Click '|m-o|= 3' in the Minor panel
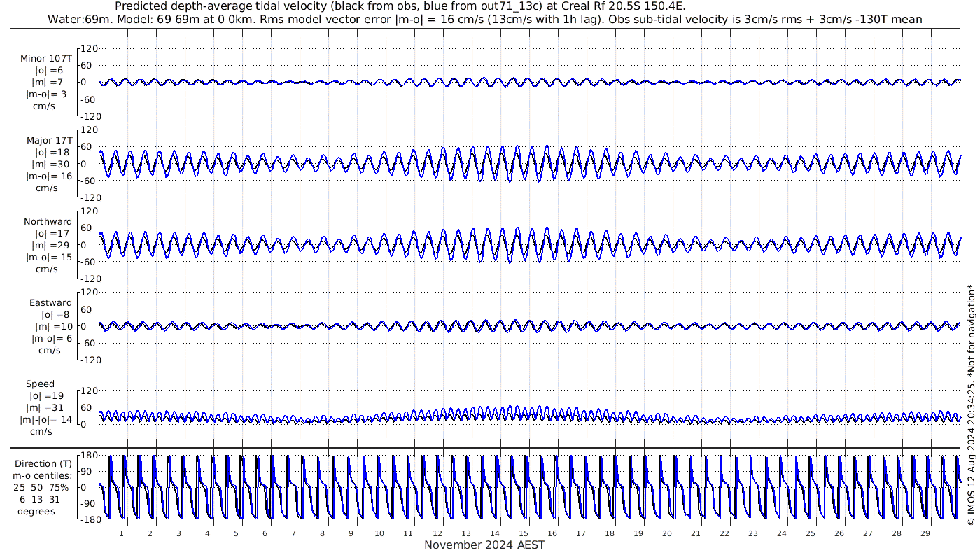The width and height of the screenshot is (980, 560). click(x=47, y=94)
